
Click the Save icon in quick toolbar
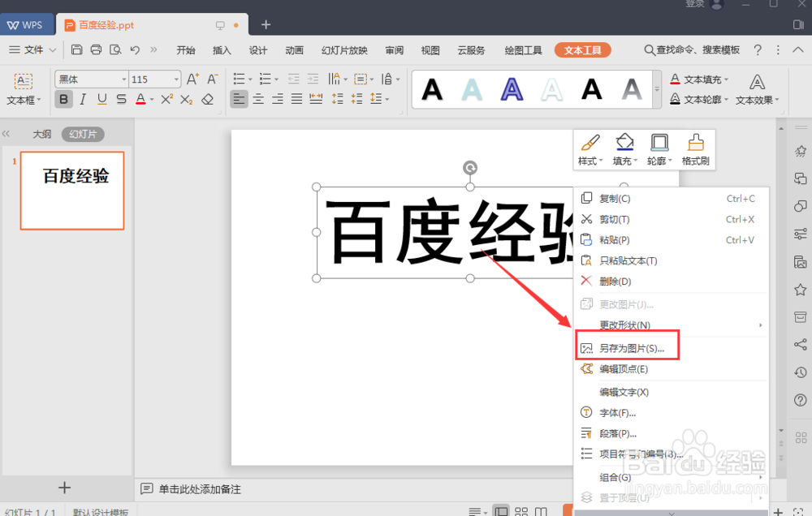click(x=76, y=49)
